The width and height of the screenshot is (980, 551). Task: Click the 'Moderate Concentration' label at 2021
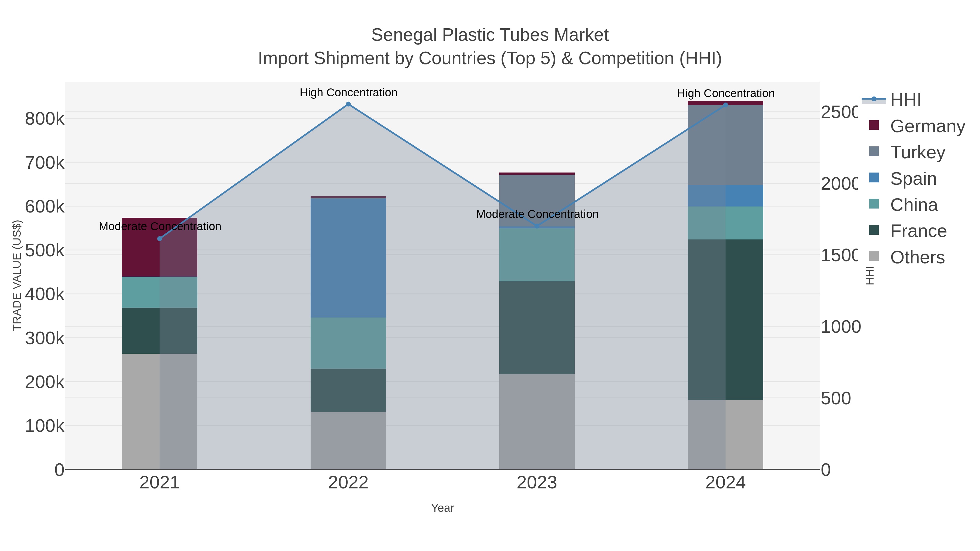[x=160, y=226]
